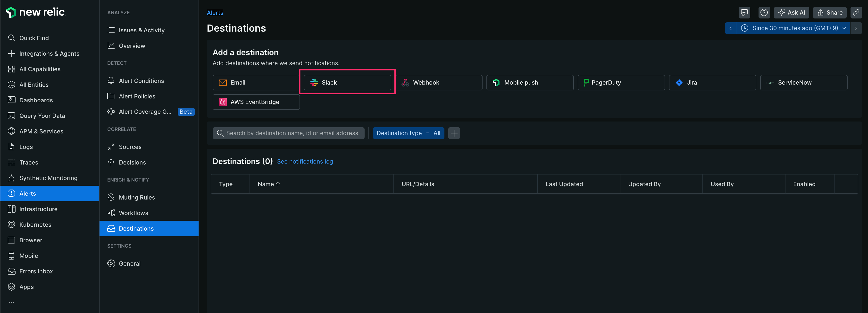The image size is (868, 313).
Task: Open APM & Services
Action: tap(41, 131)
